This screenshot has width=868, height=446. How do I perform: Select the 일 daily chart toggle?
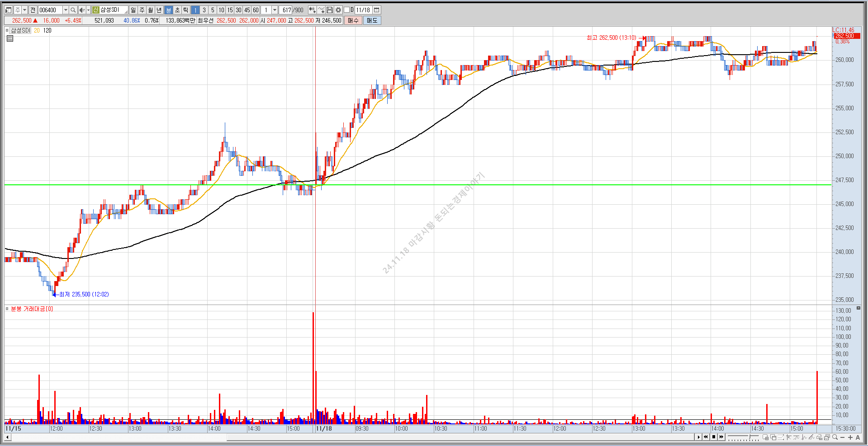(133, 10)
